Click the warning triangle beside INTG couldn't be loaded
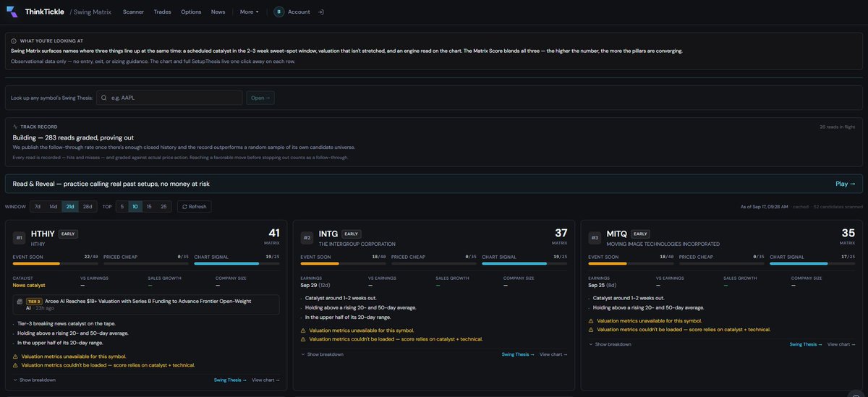The height and width of the screenshot is (397, 868). point(302,338)
